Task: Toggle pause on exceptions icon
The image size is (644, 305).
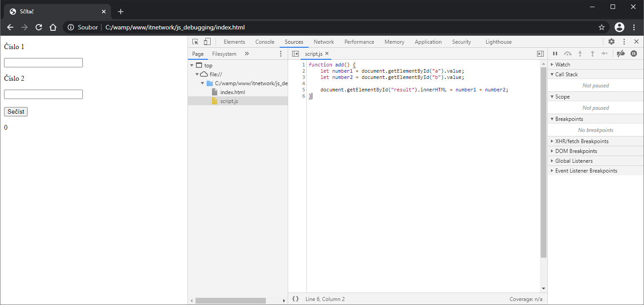Action: coord(634,54)
